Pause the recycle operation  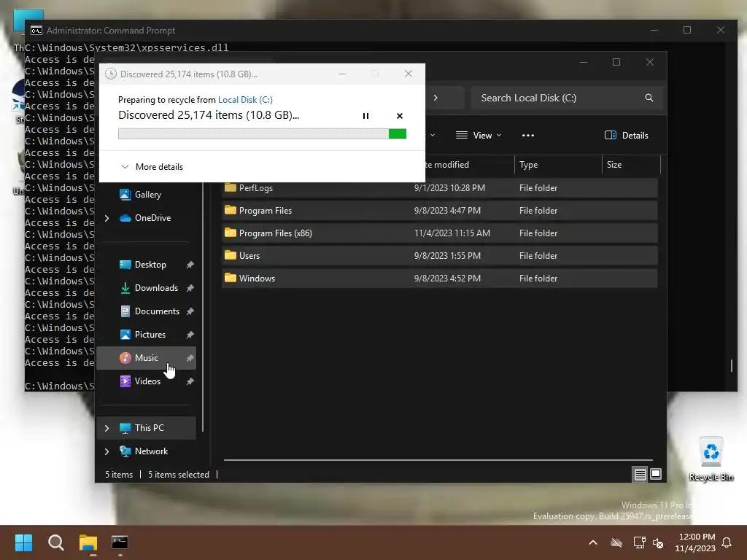(365, 116)
